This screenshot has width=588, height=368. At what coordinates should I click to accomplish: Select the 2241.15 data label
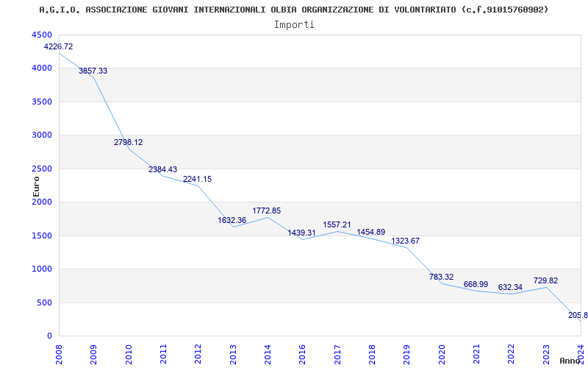(197, 179)
